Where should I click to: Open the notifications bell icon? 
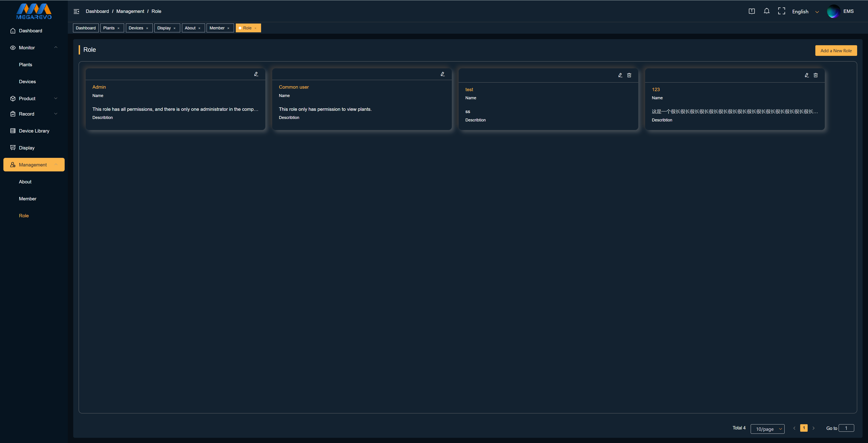click(767, 11)
